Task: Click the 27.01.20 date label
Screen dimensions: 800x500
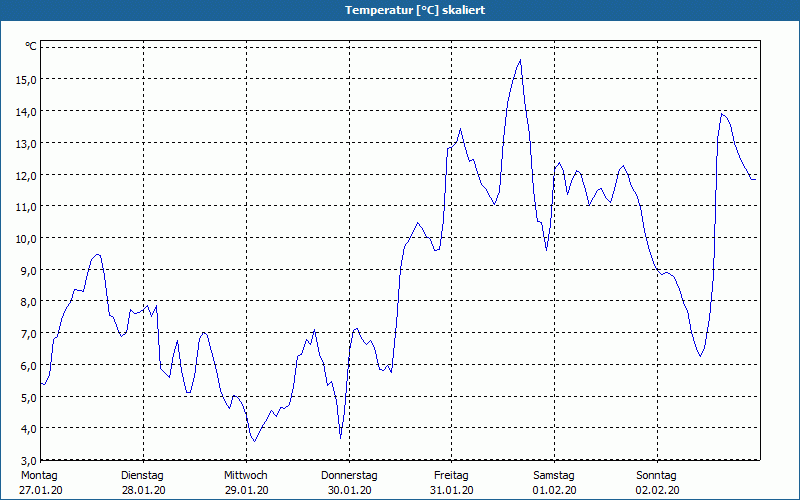Action: point(41,490)
